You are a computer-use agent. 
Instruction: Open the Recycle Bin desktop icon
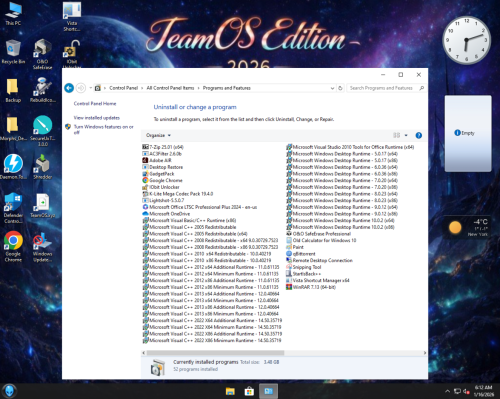13,52
